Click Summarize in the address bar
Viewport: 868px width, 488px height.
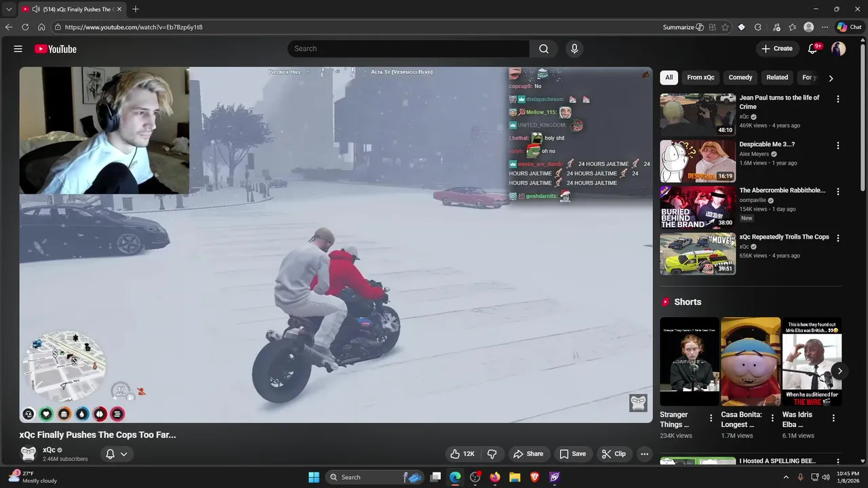(684, 27)
